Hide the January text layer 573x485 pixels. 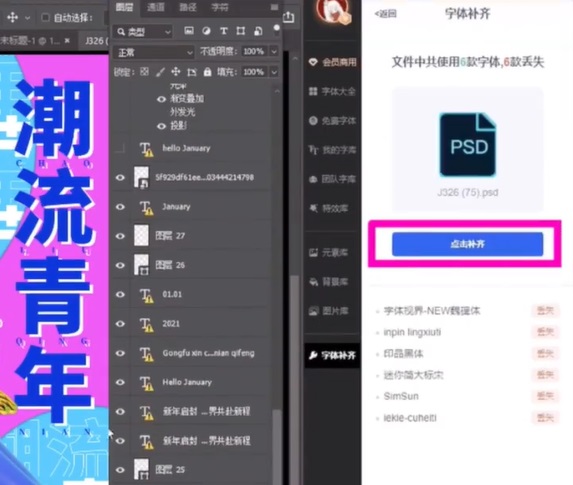click(x=120, y=207)
